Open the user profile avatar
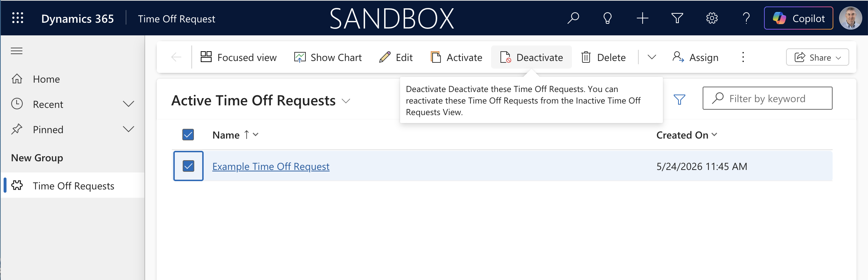868x280 pixels. pyautogui.click(x=850, y=18)
